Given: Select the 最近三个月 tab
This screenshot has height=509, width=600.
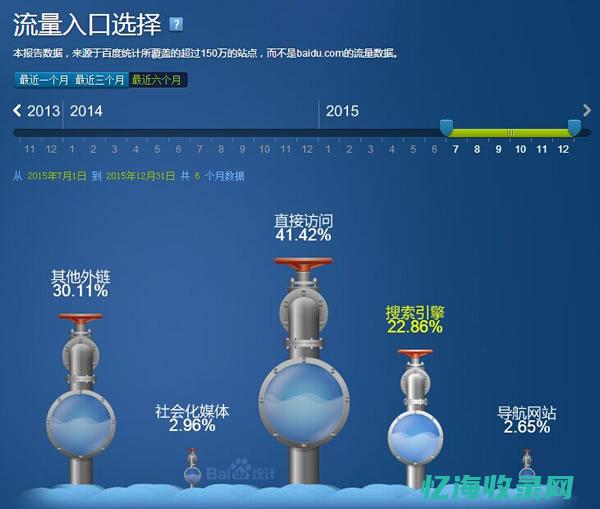Looking at the screenshot, I should tap(100, 80).
